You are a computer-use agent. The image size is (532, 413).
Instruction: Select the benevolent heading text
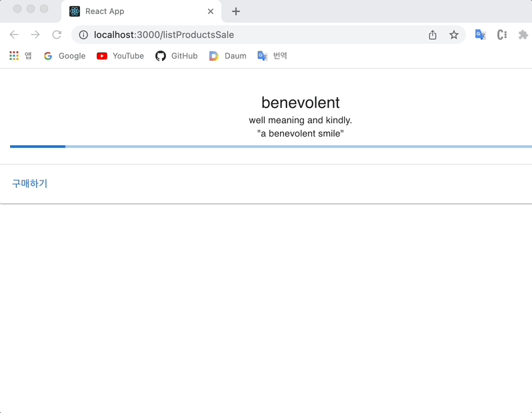(x=300, y=103)
